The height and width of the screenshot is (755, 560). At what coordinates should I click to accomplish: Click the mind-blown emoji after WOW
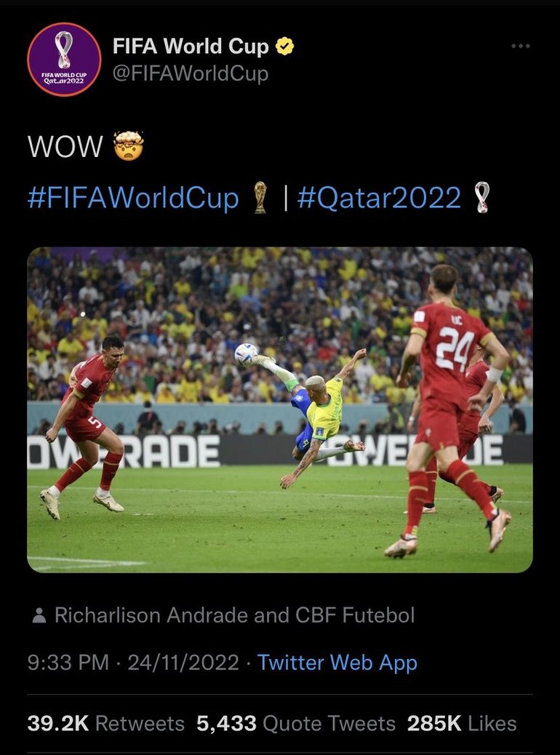click(x=128, y=146)
